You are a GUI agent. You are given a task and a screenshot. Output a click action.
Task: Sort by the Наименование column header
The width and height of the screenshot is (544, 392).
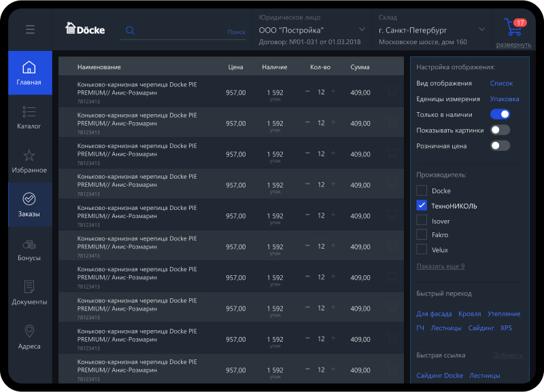[99, 67]
